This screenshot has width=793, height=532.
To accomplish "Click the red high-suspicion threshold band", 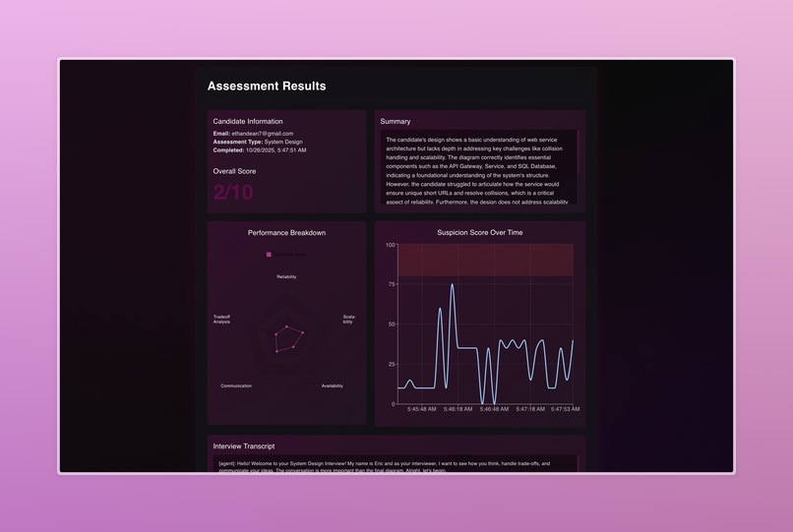I will tap(485, 260).
